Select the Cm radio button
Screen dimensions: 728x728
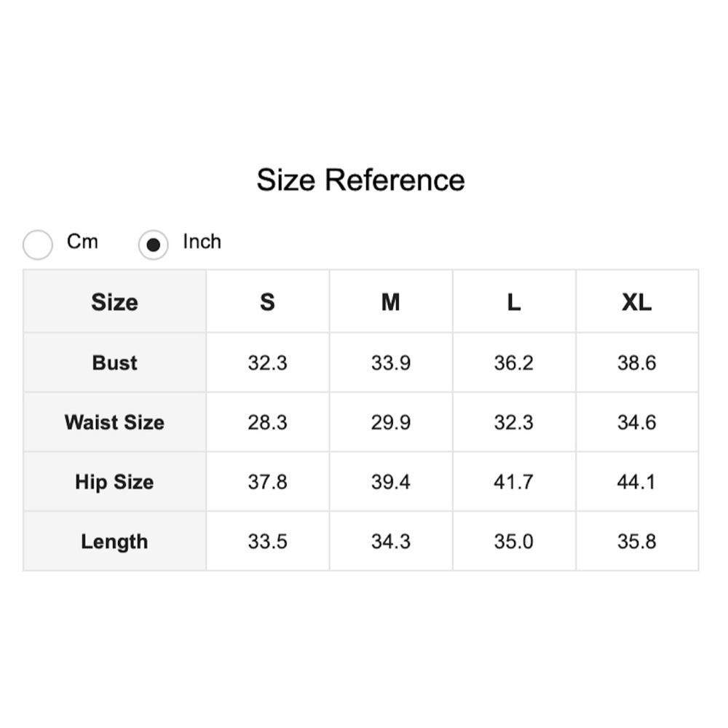click(38, 245)
